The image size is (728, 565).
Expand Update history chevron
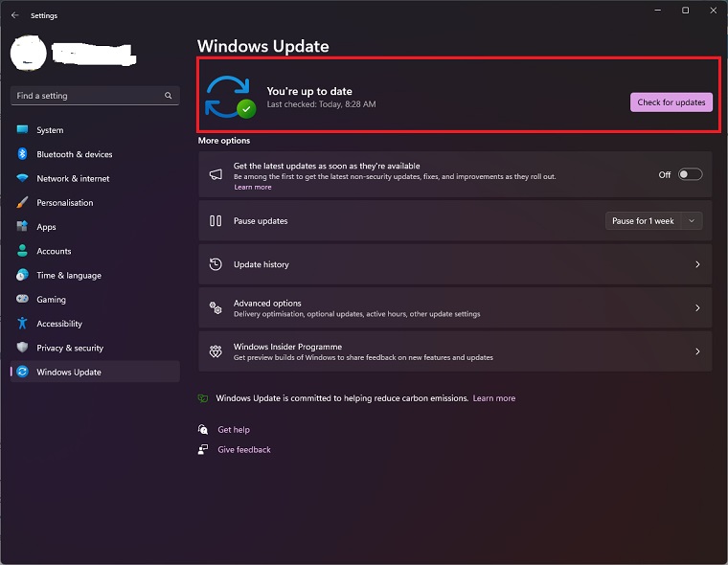coord(697,264)
